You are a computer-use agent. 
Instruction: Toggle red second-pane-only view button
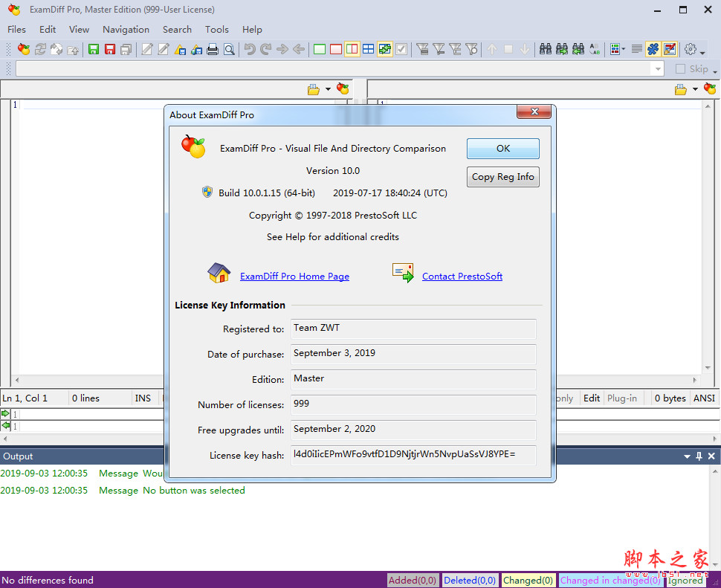coord(336,49)
